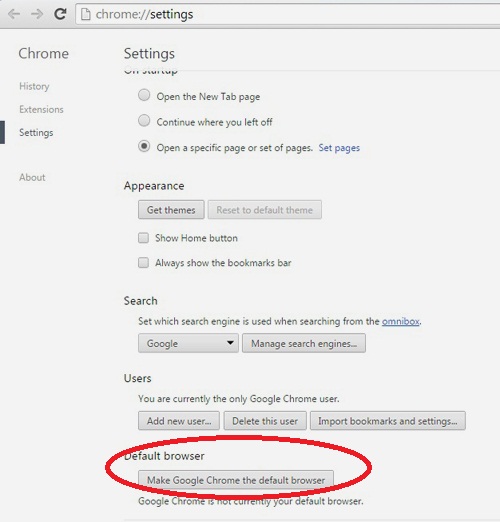Tick 'Always show the bookmarks bar'
This screenshot has width=500, height=522.
pyautogui.click(x=144, y=263)
